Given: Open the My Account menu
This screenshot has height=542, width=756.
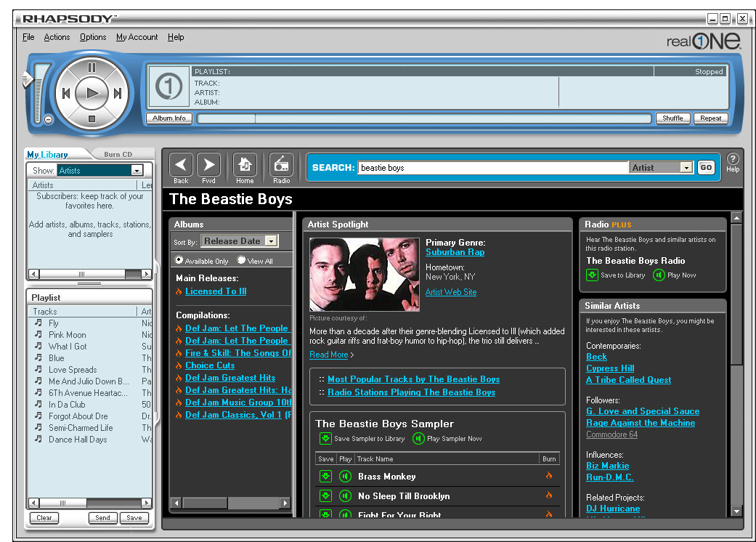Looking at the screenshot, I should 137,37.
